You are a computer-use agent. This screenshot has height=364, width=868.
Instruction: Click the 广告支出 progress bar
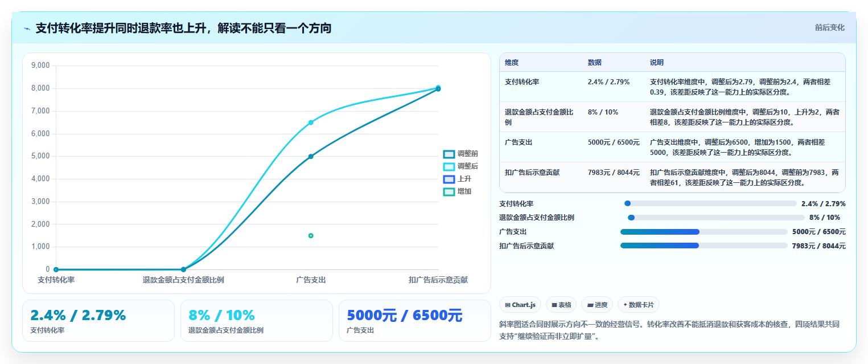click(x=704, y=232)
